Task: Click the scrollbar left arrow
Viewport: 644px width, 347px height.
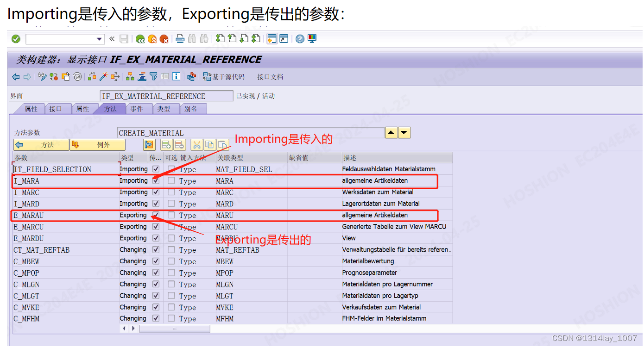Action: pos(124,328)
